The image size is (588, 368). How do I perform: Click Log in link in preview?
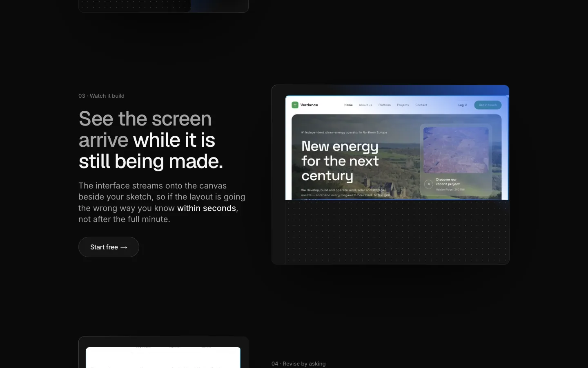(x=463, y=105)
